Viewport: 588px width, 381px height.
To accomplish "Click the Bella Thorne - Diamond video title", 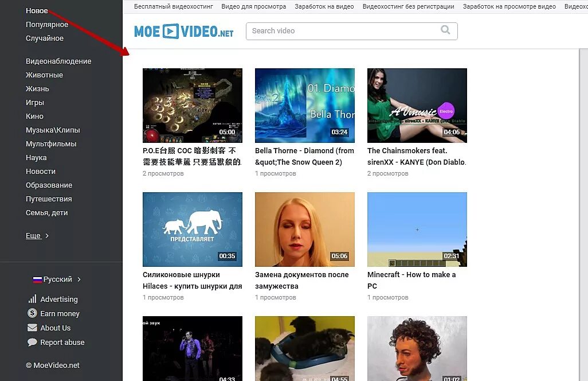I will point(304,156).
